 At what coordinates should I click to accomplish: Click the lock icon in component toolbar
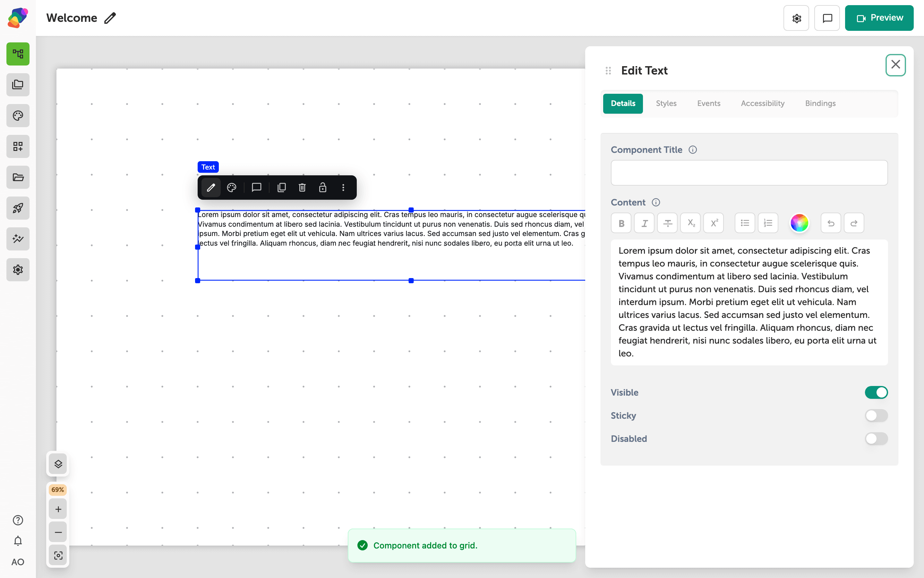pyautogui.click(x=323, y=187)
